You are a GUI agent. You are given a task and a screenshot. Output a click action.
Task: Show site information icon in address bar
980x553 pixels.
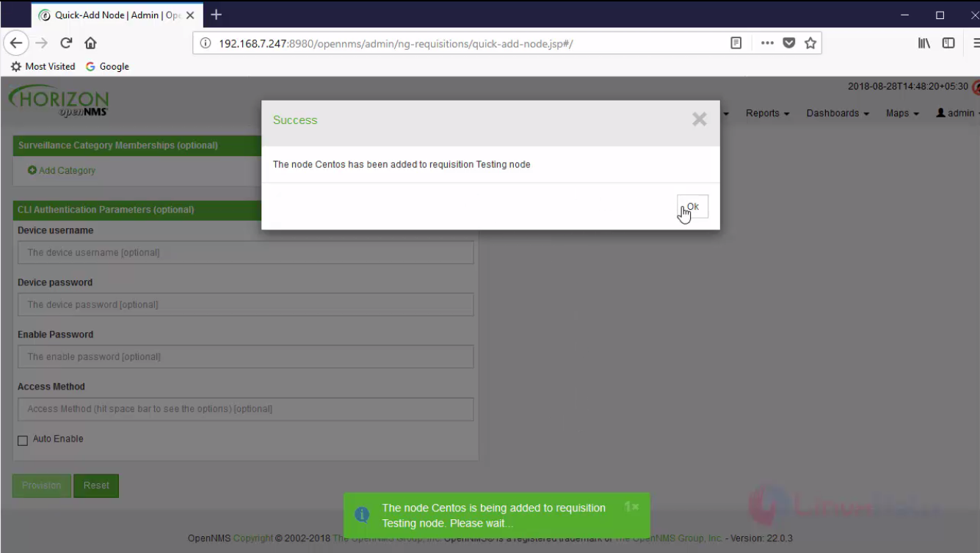[206, 43]
